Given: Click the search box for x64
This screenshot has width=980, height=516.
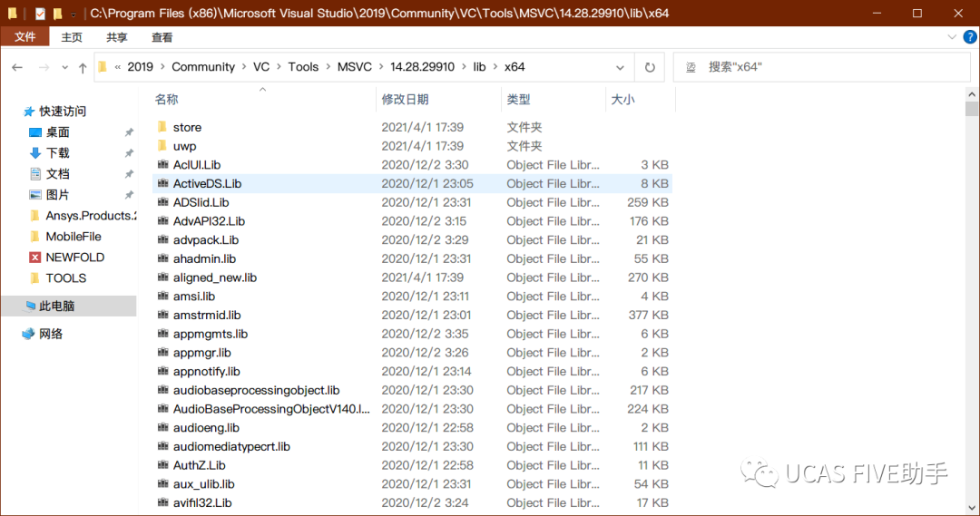Looking at the screenshot, I should point(821,67).
